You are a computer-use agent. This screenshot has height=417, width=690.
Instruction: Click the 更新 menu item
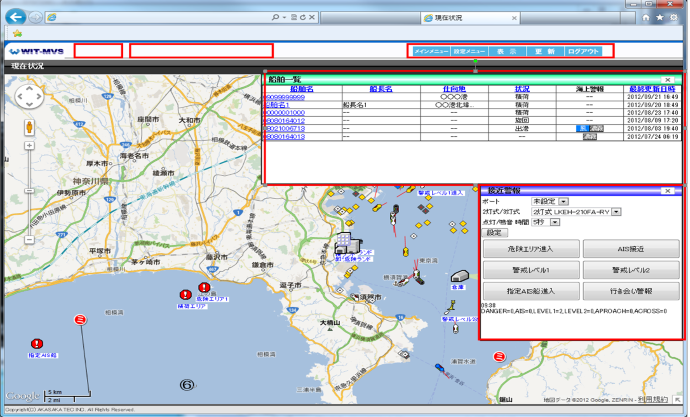coord(545,51)
